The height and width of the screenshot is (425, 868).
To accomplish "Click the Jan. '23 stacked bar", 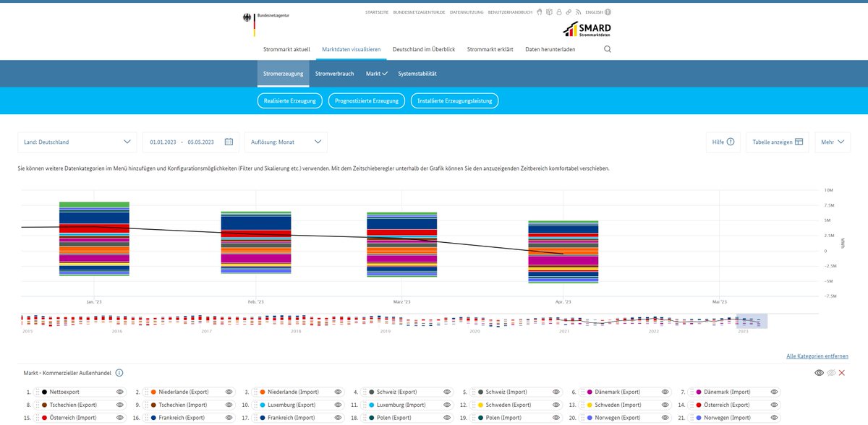I will point(94,239).
